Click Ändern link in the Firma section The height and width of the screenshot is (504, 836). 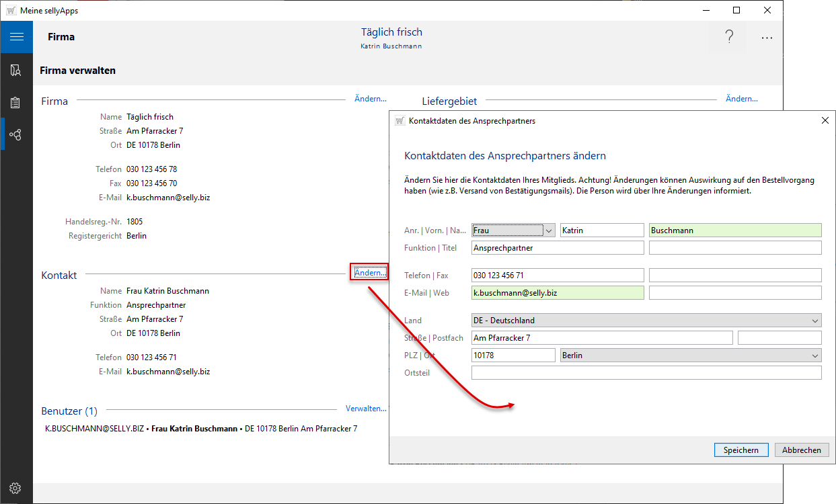[x=370, y=99]
